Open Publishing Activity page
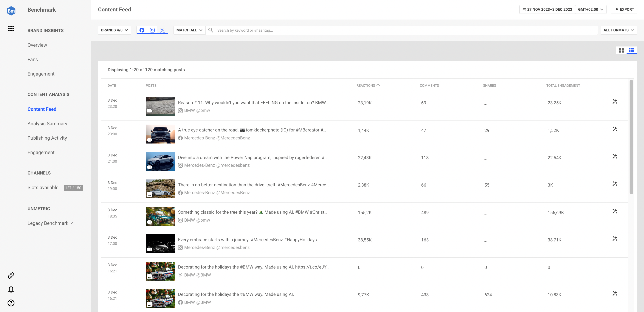The height and width of the screenshot is (312, 644). (47, 138)
